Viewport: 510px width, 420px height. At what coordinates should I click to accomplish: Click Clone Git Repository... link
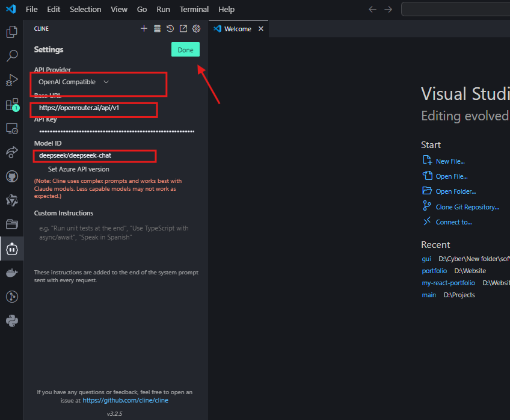467,207
